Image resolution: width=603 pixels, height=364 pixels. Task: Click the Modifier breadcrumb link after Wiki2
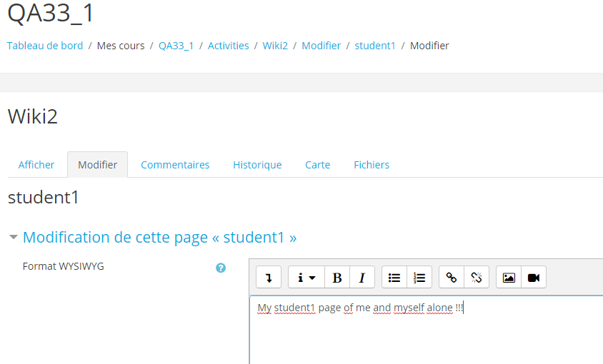click(x=321, y=46)
